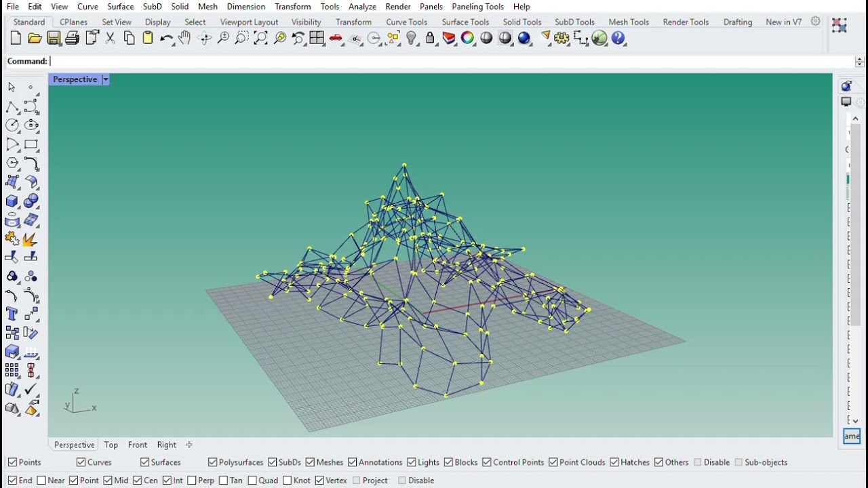Click the Paste clipboard icon
This screenshot has height=488, width=868.
coord(147,38)
